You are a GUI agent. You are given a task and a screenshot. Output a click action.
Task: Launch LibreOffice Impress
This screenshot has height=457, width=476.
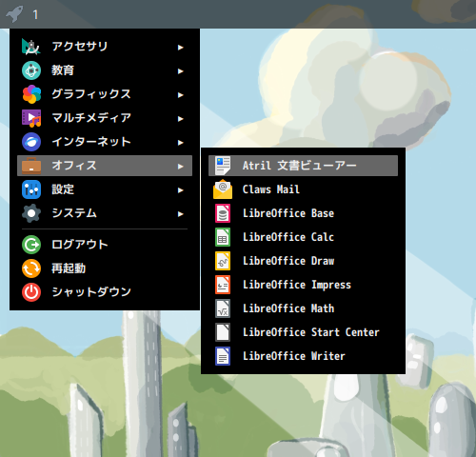point(303,285)
